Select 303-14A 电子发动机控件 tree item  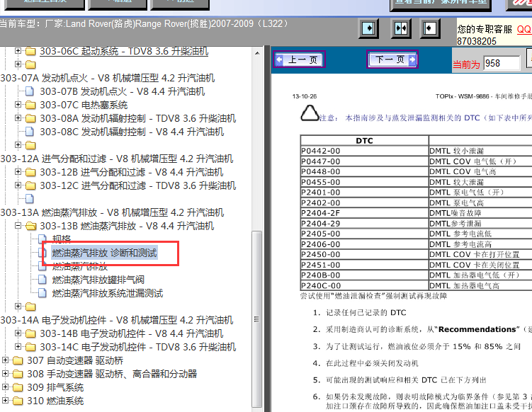[117, 320]
